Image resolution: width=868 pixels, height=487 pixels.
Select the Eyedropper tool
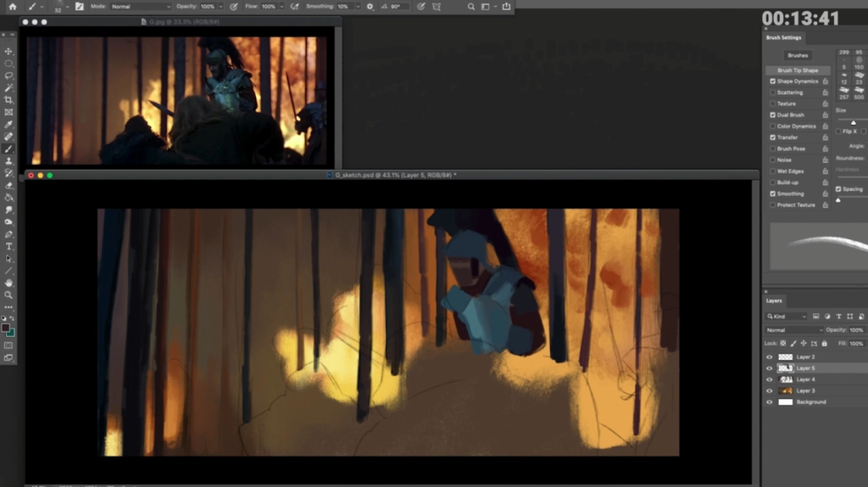[9, 124]
